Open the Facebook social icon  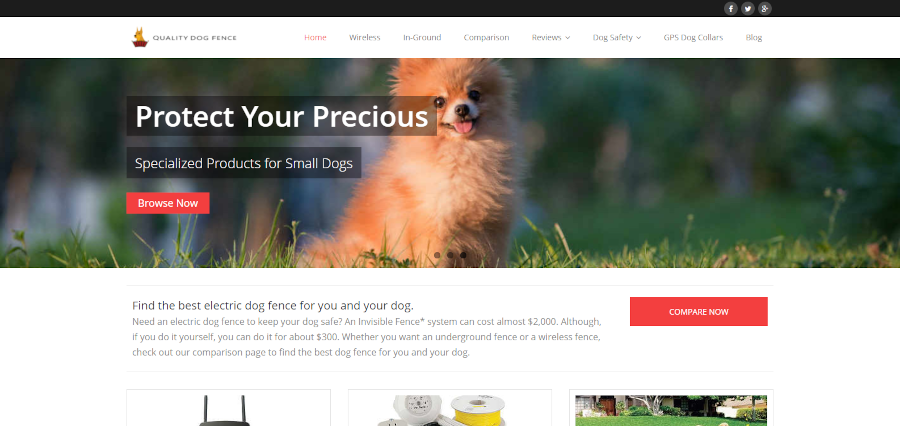click(x=730, y=9)
